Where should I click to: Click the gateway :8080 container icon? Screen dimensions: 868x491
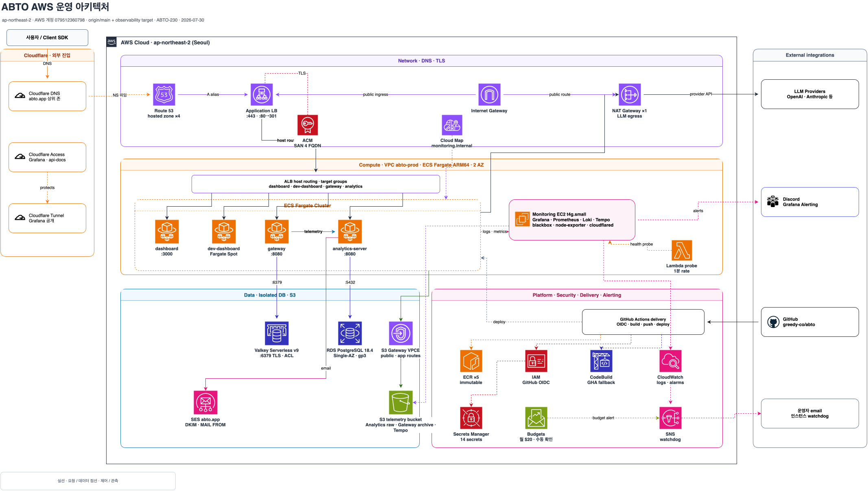pos(277,232)
